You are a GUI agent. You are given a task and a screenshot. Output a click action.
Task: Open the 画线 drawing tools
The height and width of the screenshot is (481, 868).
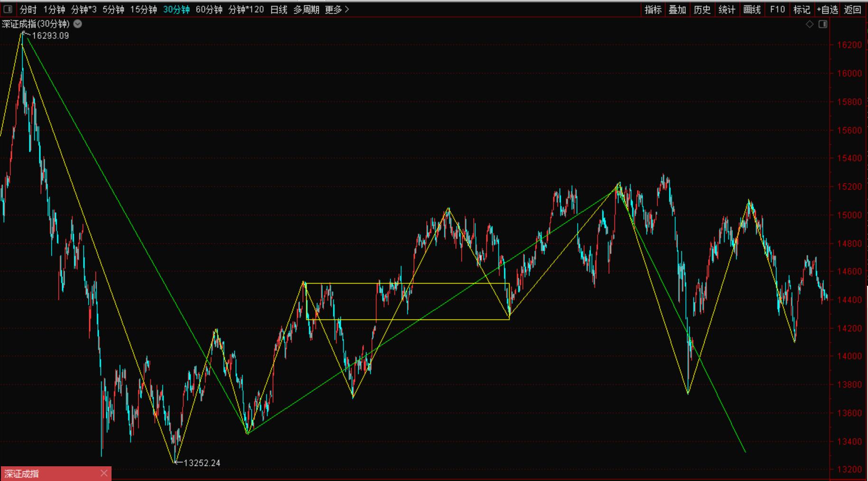pyautogui.click(x=752, y=9)
